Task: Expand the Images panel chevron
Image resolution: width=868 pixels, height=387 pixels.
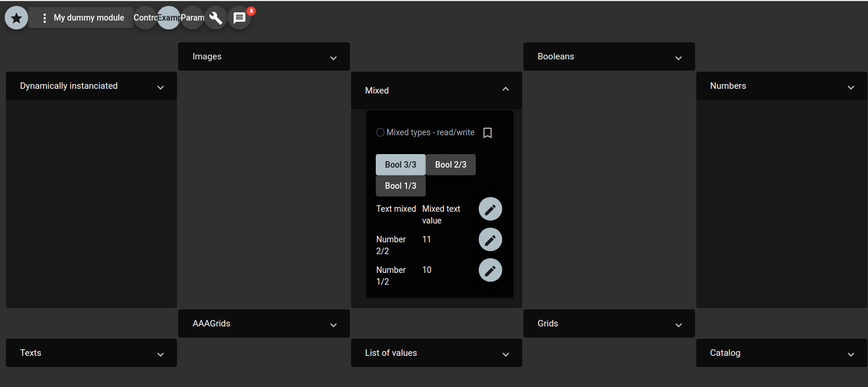Action: click(333, 58)
